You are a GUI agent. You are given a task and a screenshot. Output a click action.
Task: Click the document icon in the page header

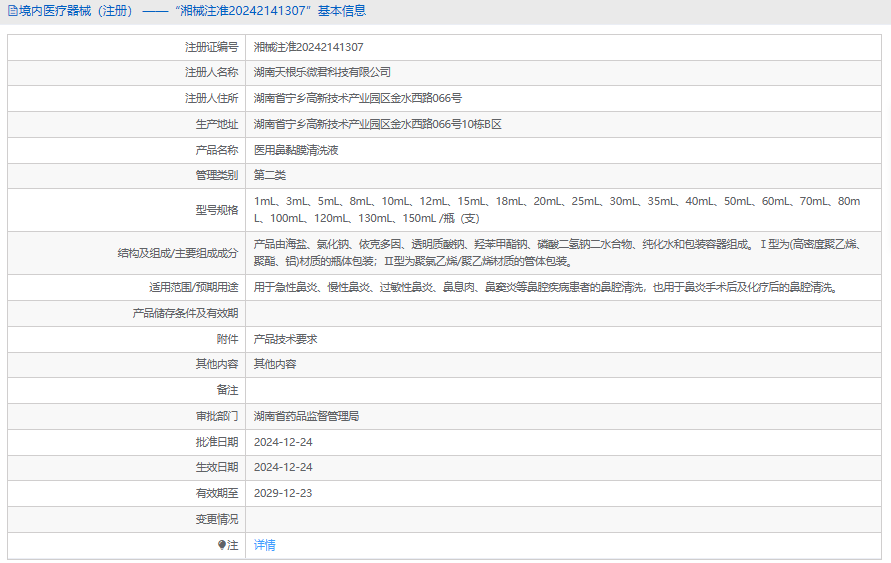point(13,11)
